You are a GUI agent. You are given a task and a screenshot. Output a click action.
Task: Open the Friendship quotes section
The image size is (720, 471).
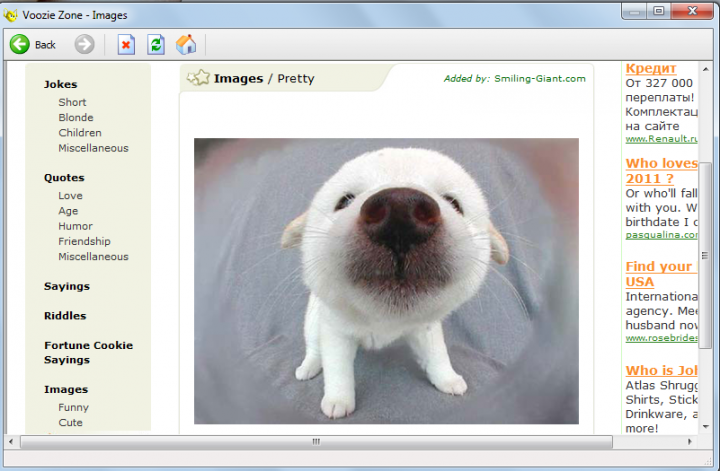[x=84, y=241]
